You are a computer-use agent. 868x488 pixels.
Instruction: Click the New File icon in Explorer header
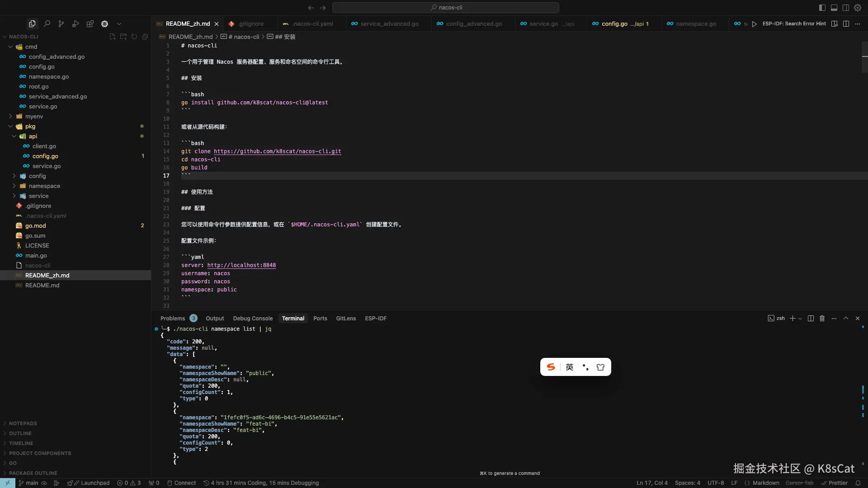tap(113, 37)
